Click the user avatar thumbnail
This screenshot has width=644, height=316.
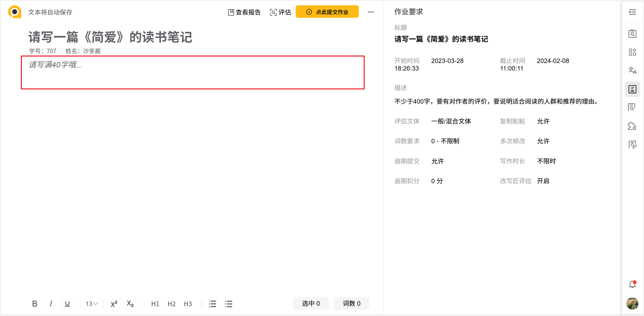coord(632,303)
